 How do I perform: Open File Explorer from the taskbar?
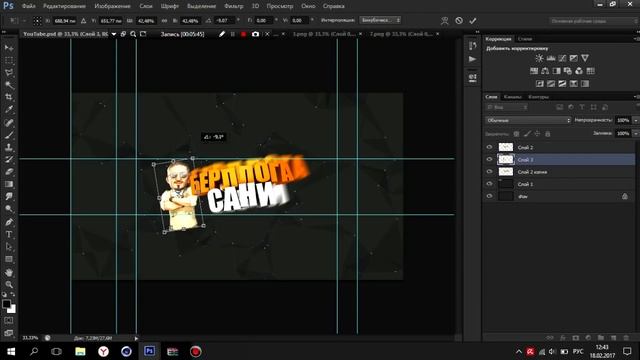[x=80, y=351]
